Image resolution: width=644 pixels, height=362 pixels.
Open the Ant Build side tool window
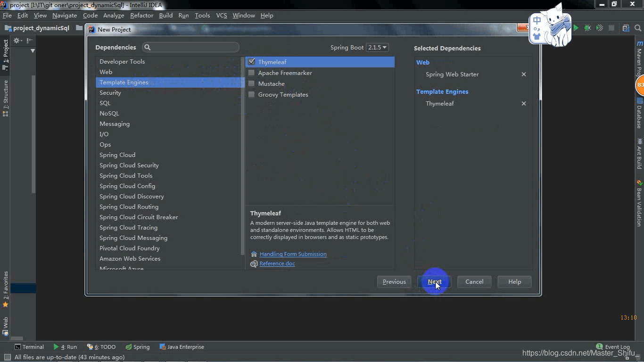point(640,154)
